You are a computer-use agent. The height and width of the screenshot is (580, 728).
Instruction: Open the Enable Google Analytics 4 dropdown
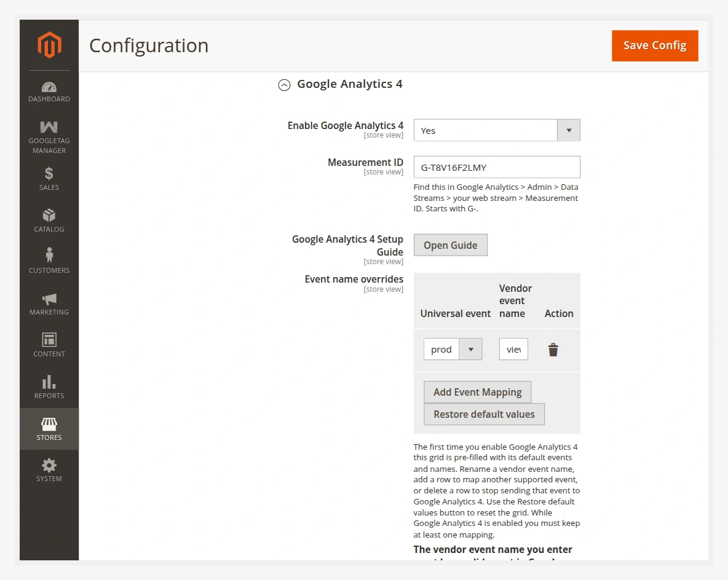click(x=497, y=130)
